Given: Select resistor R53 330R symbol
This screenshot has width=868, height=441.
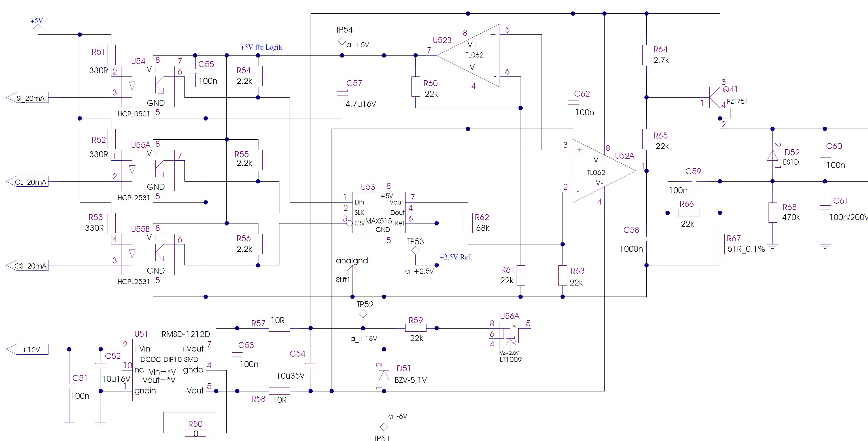Looking at the screenshot, I should (x=111, y=223).
